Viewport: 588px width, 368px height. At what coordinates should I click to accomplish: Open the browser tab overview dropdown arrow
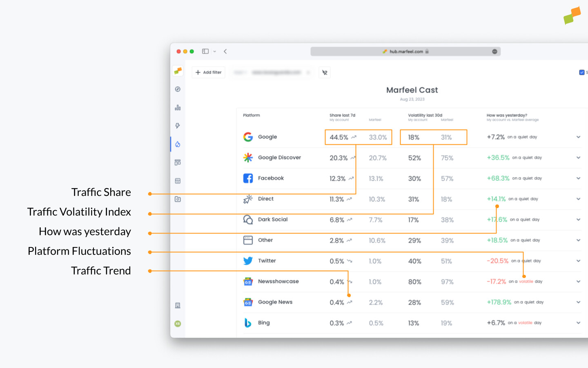(215, 51)
